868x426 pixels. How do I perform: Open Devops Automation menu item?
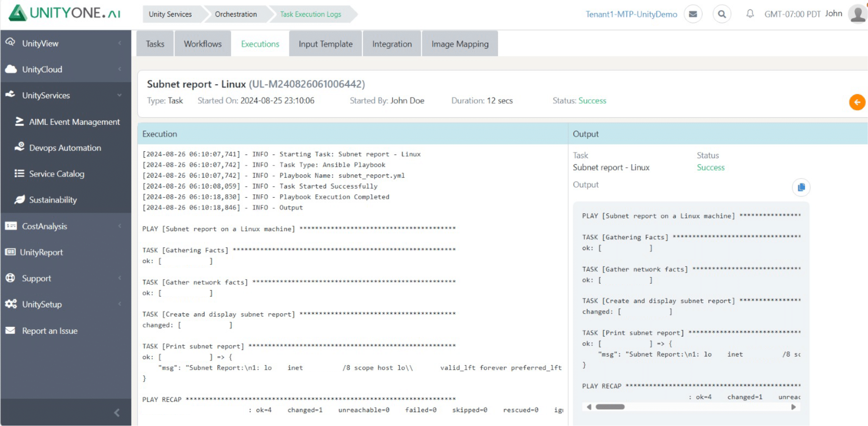[66, 148]
